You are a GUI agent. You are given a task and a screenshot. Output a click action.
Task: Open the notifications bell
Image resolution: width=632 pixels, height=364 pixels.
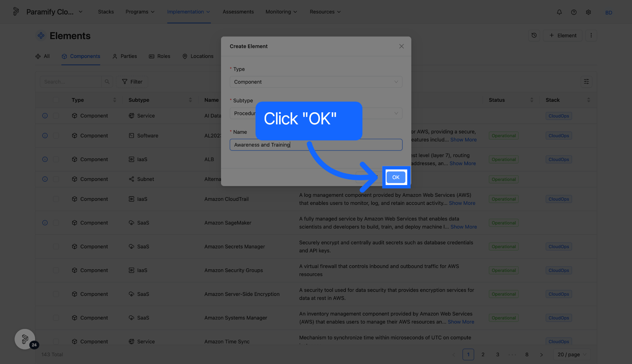pyautogui.click(x=559, y=12)
